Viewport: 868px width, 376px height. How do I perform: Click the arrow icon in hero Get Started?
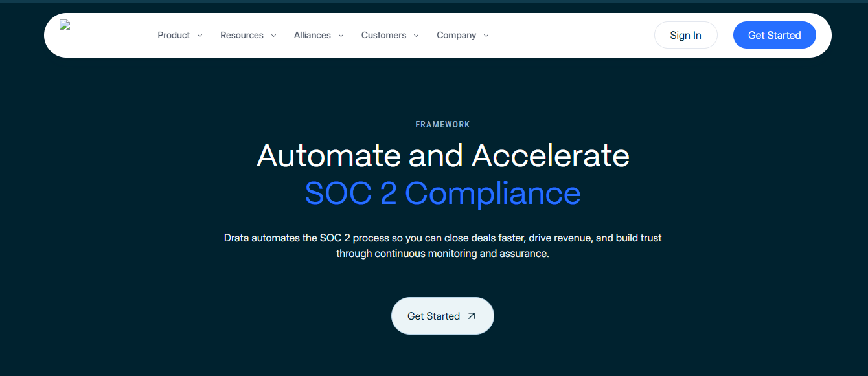tap(472, 316)
